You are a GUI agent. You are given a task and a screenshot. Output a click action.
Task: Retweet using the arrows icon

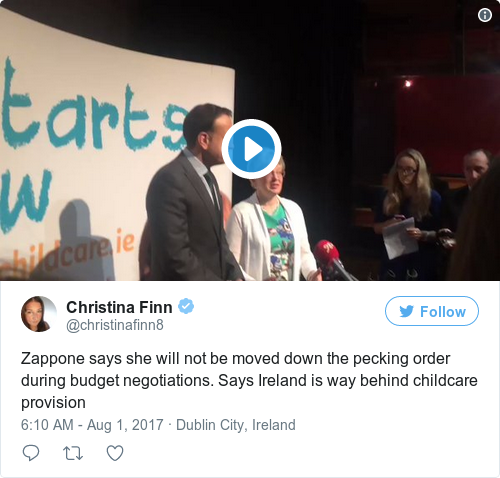pyautogui.click(x=73, y=453)
